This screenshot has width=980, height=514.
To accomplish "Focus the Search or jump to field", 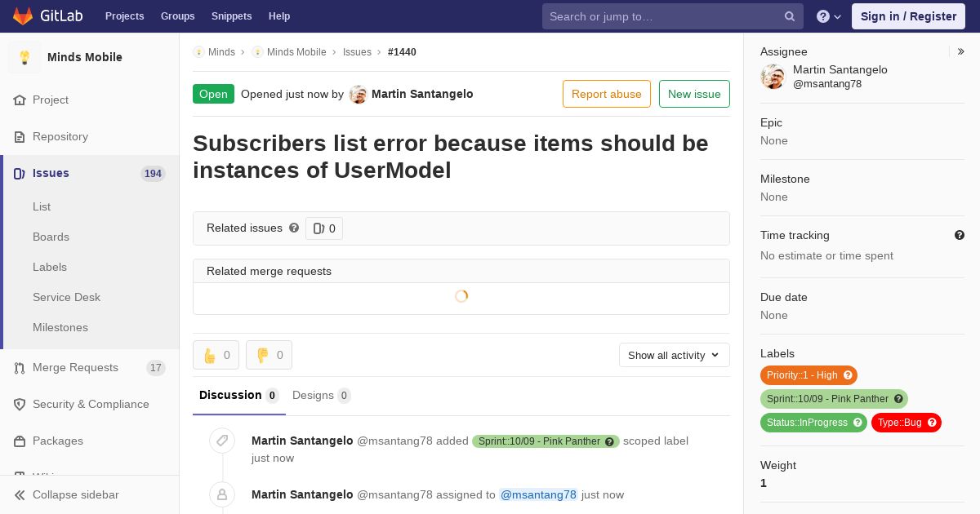I will 661,16.
